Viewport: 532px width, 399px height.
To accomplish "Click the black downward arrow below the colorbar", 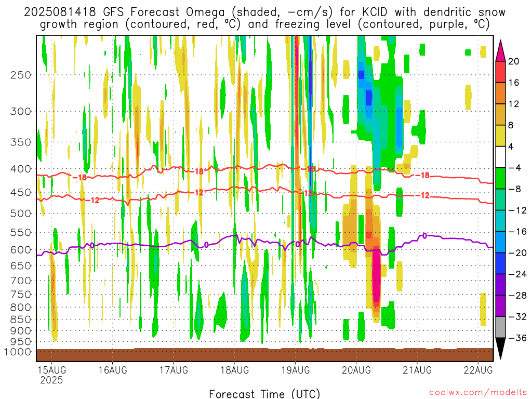I will (x=500, y=348).
